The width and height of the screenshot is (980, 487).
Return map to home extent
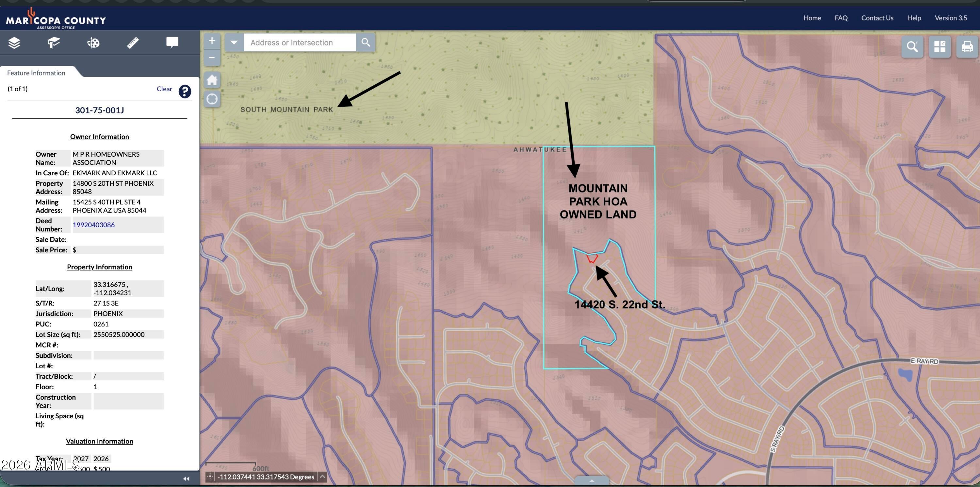point(212,80)
